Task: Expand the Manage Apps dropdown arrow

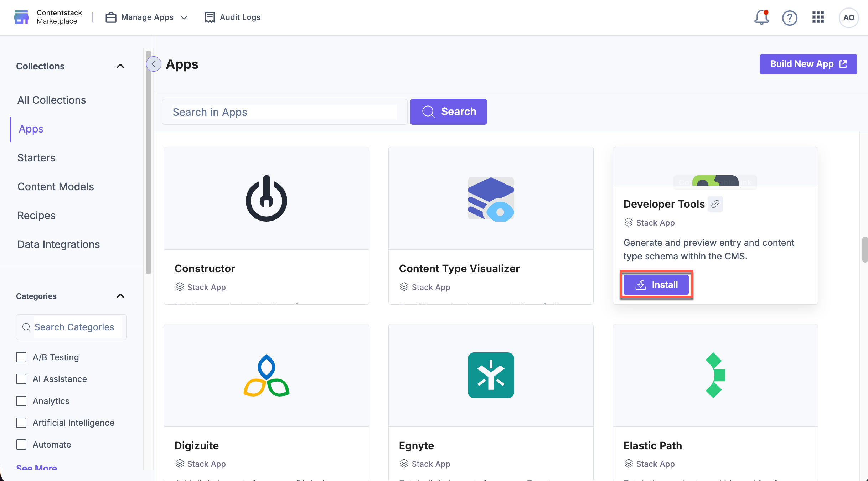Action: (x=184, y=17)
